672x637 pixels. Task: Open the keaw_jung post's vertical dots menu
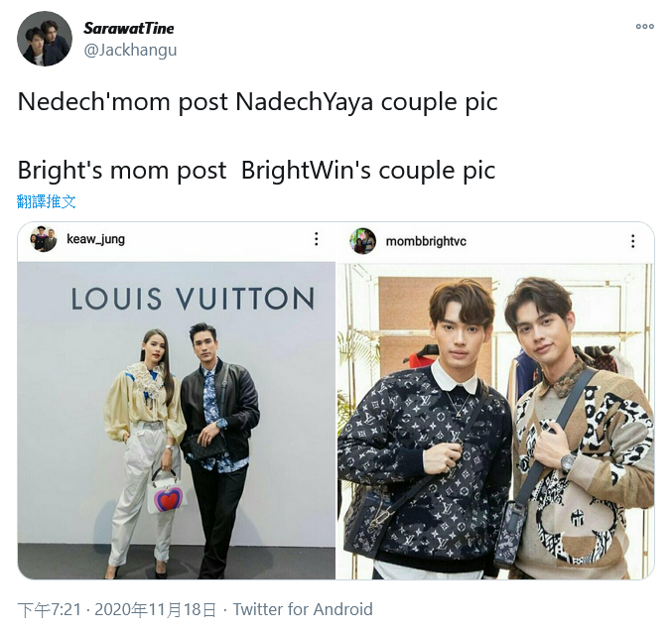(317, 239)
